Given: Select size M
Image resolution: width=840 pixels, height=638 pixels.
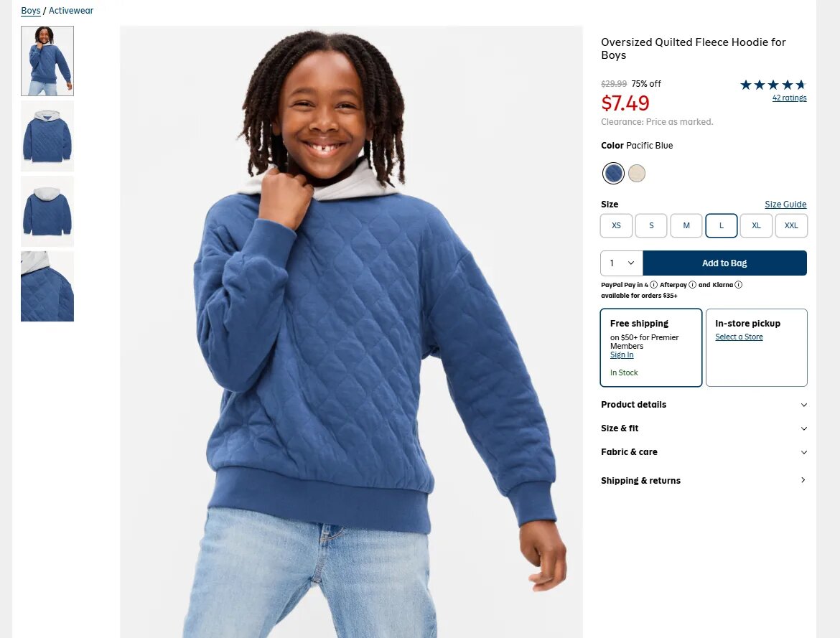Looking at the screenshot, I should (x=686, y=225).
